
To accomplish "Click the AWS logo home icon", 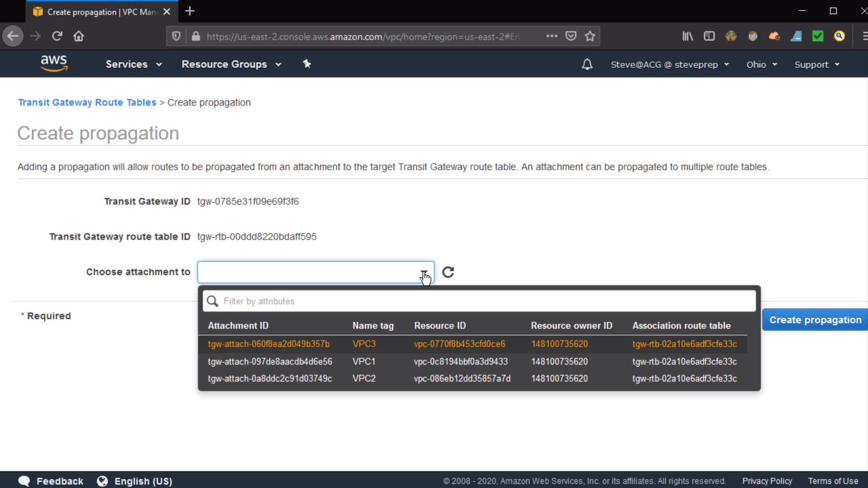I will 54,63.
